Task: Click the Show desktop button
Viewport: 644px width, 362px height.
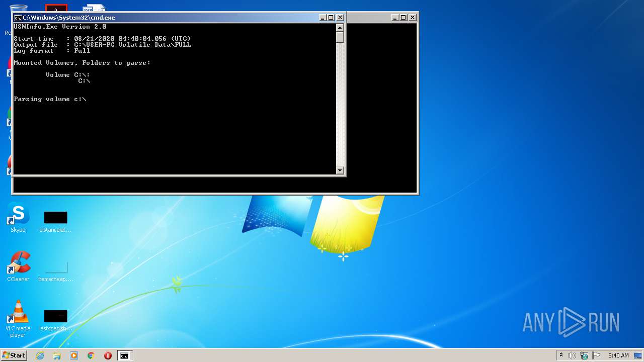Action: [638, 355]
